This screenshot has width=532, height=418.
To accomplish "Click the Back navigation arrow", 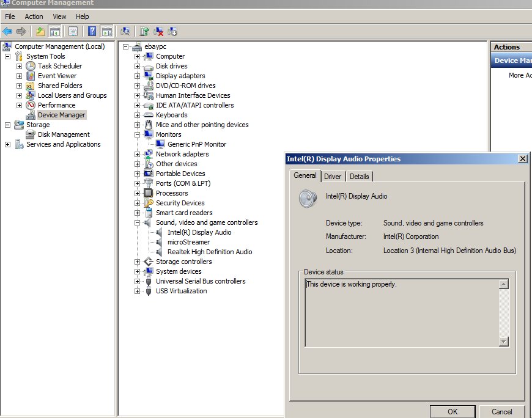I will [8, 31].
